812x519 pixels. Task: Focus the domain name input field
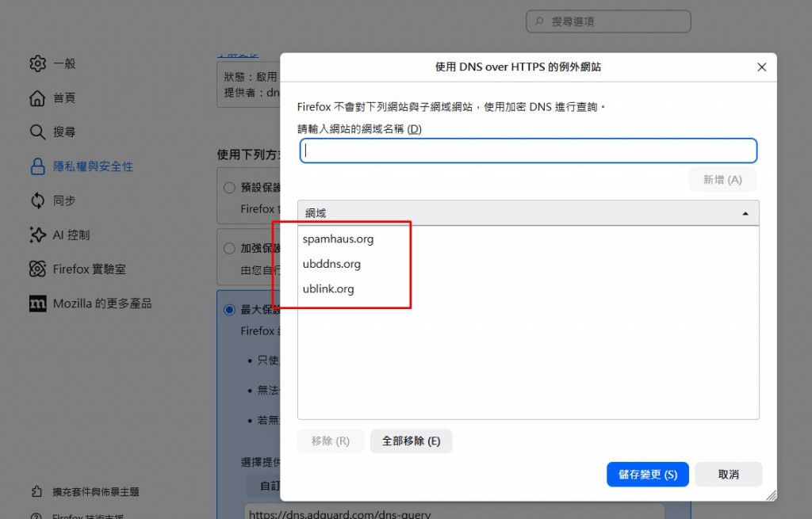click(528, 151)
